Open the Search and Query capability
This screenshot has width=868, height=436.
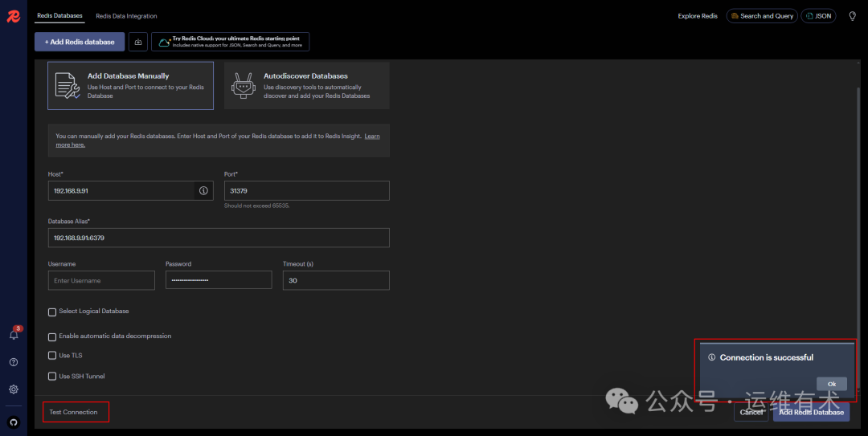coord(762,16)
